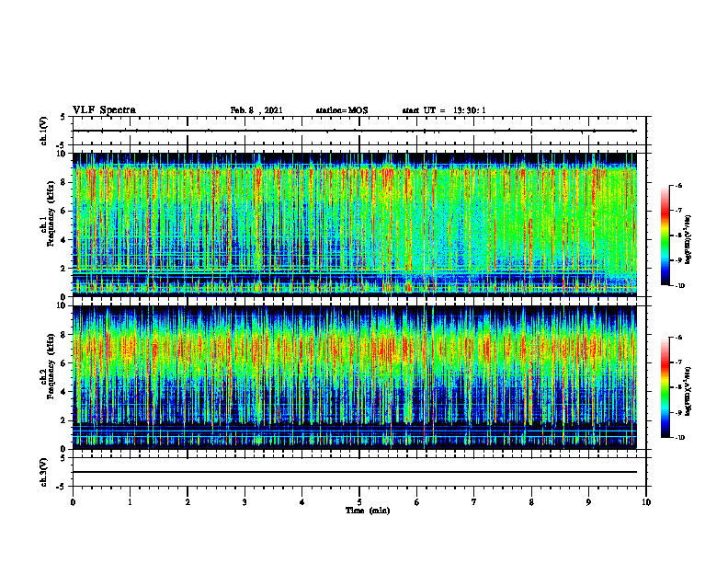Click the "-5" tick on ch.3(V) axis

[62, 487]
